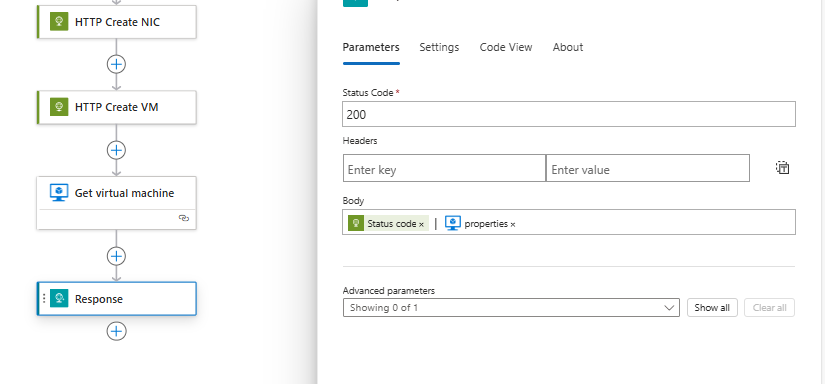The width and height of the screenshot is (825, 384).
Task: Open the About tab
Action: 568,47
